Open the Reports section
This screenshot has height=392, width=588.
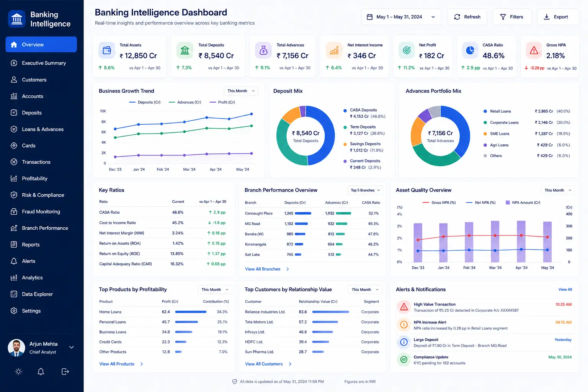pyautogui.click(x=41, y=245)
